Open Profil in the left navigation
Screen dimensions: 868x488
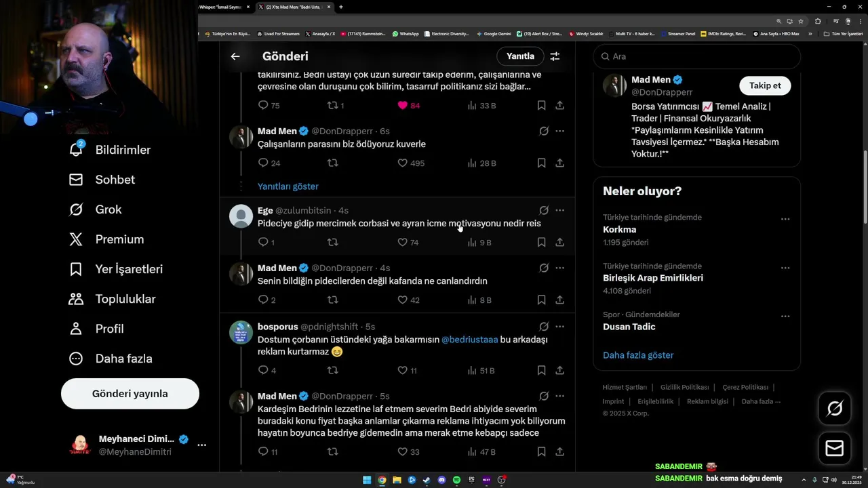click(x=96, y=329)
